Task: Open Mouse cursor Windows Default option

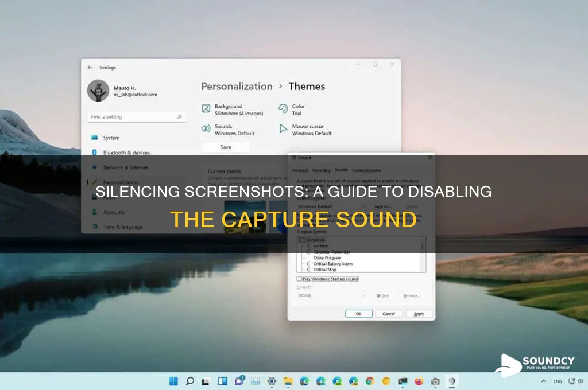Action: [305, 130]
